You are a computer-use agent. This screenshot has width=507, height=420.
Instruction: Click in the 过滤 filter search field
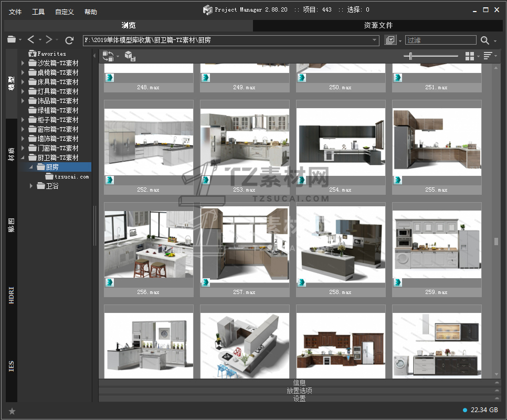440,40
